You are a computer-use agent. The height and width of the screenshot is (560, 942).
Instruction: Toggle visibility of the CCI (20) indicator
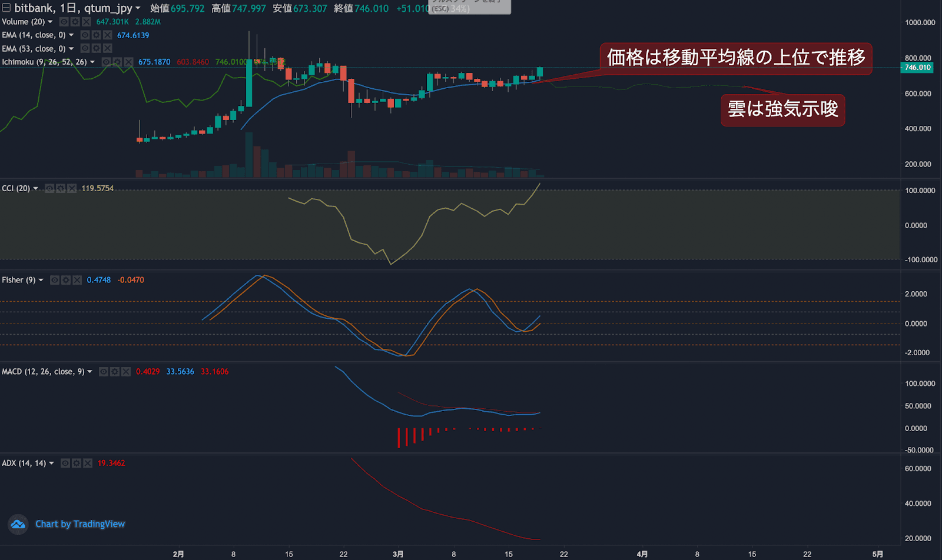pos(49,188)
